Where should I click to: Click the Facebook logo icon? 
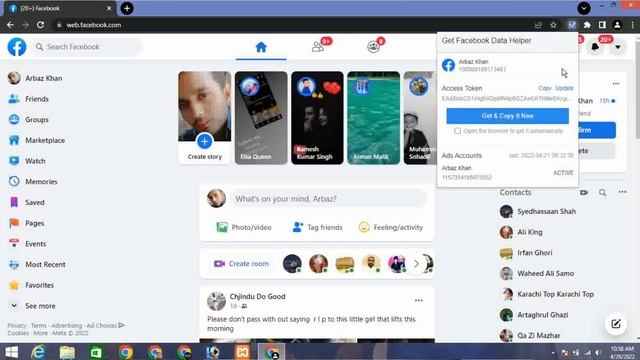click(x=17, y=47)
